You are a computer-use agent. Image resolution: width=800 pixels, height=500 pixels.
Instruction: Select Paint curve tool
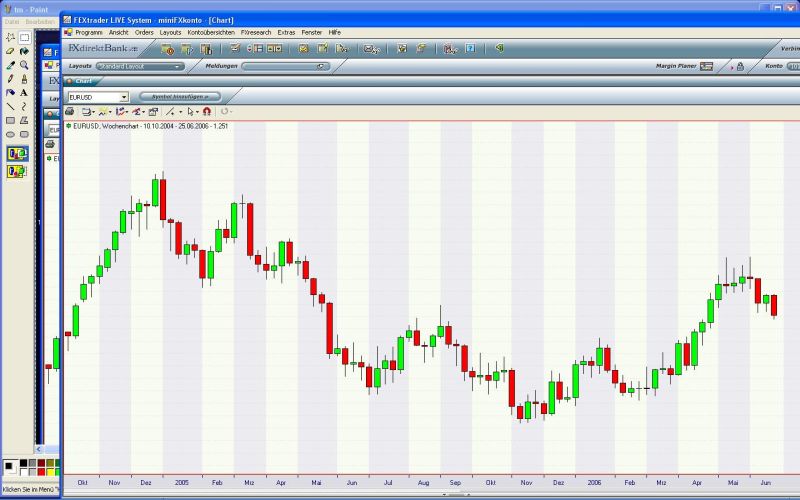pos(24,106)
